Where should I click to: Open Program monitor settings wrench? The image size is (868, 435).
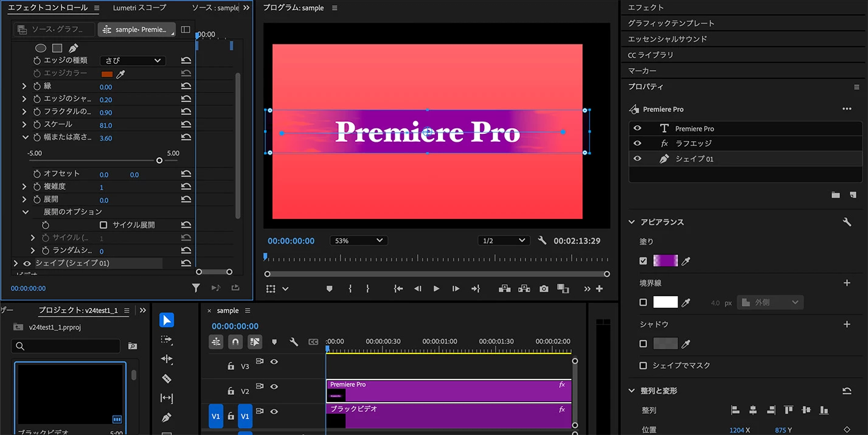tap(543, 241)
